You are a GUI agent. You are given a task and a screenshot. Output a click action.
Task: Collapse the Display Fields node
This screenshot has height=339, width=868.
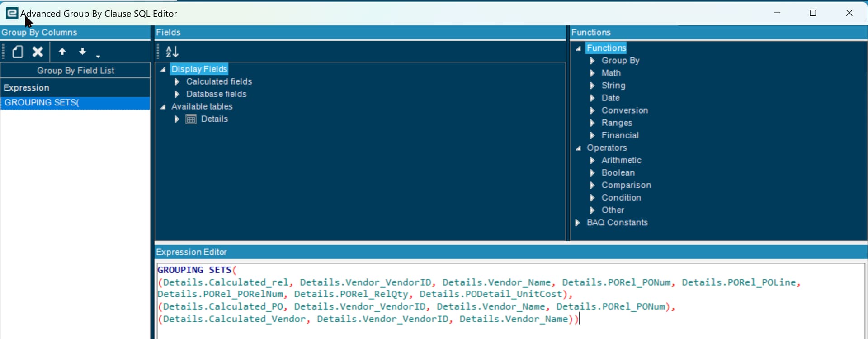163,69
